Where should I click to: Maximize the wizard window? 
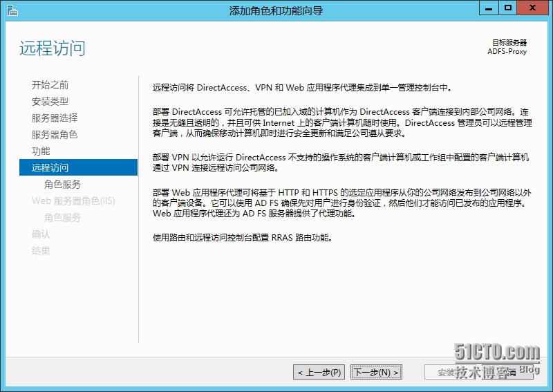(x=508, y=8)
